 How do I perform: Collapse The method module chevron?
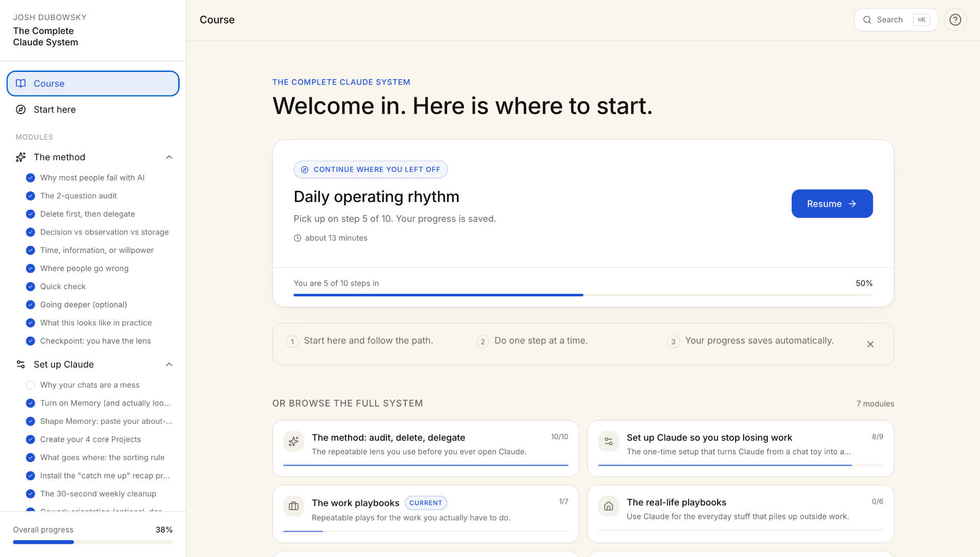pos(169,157)
